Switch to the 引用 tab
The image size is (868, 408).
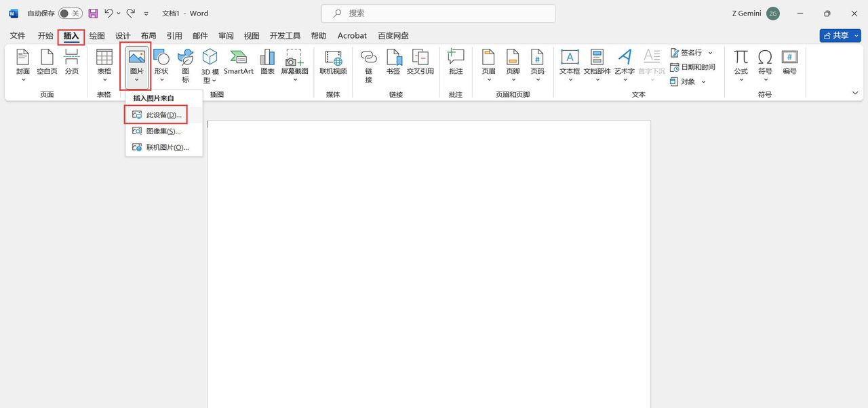pyautogui.click(x=174, y=36)
